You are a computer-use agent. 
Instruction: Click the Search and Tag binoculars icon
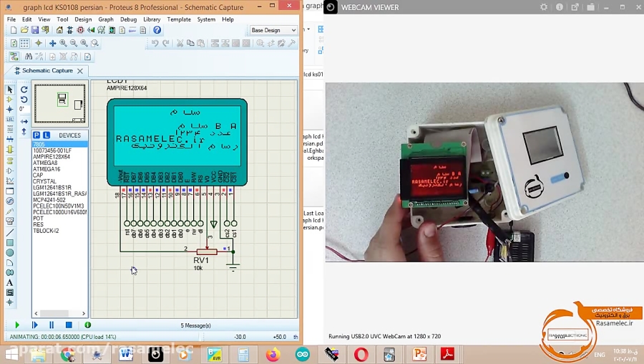pos(29,57)
